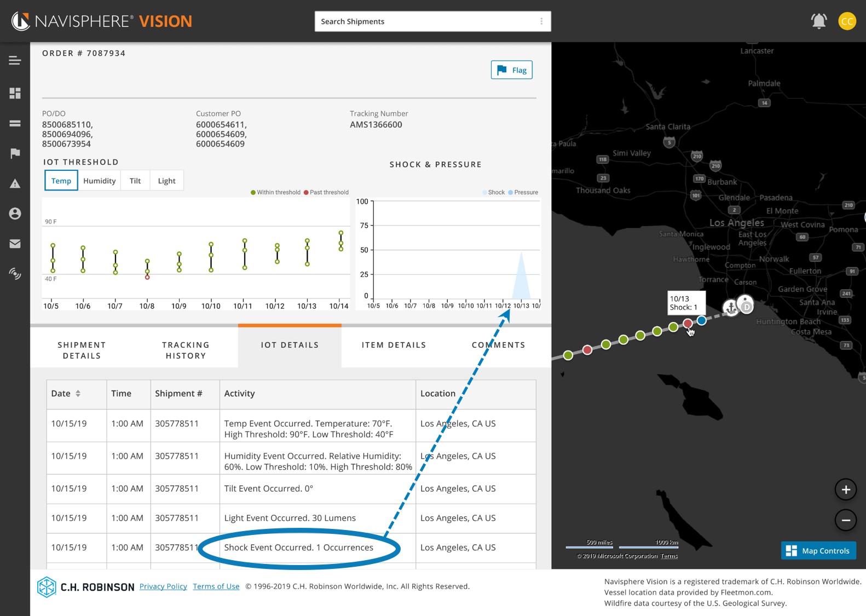Switch IoT threshold to Light

(x=166, y=181)
